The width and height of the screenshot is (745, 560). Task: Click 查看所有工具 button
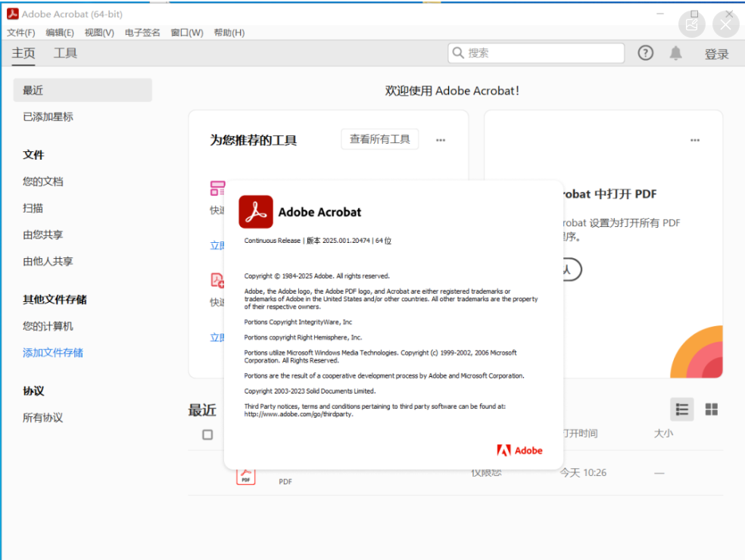click(379, 139)
